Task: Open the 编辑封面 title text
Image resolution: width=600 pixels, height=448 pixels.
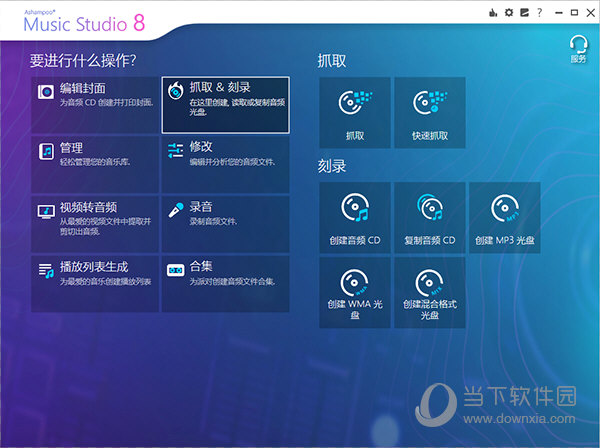Action: click(82, 88)
